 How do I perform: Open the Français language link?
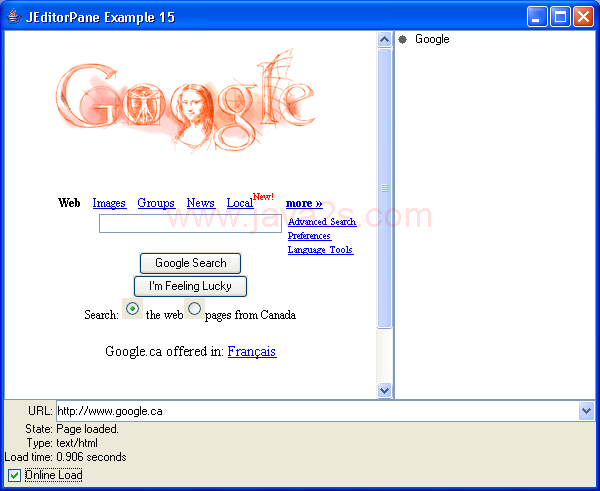click(252, 351)
